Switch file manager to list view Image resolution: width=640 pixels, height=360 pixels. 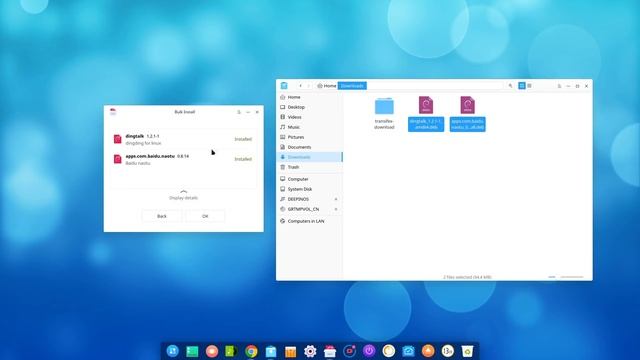pyautogui.click(x=529, y=86)
